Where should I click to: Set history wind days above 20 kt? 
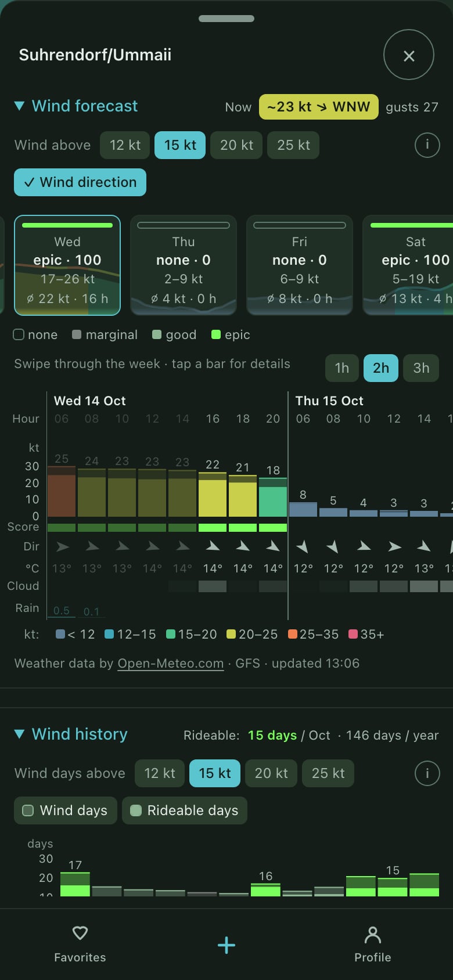tap(271, 773)
